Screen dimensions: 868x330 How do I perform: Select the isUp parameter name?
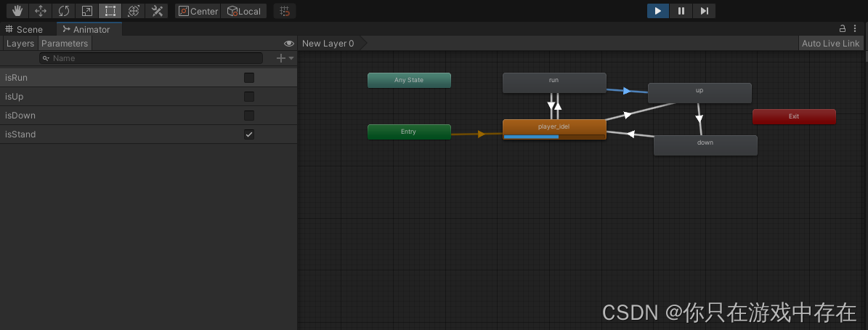click(15, 97)
